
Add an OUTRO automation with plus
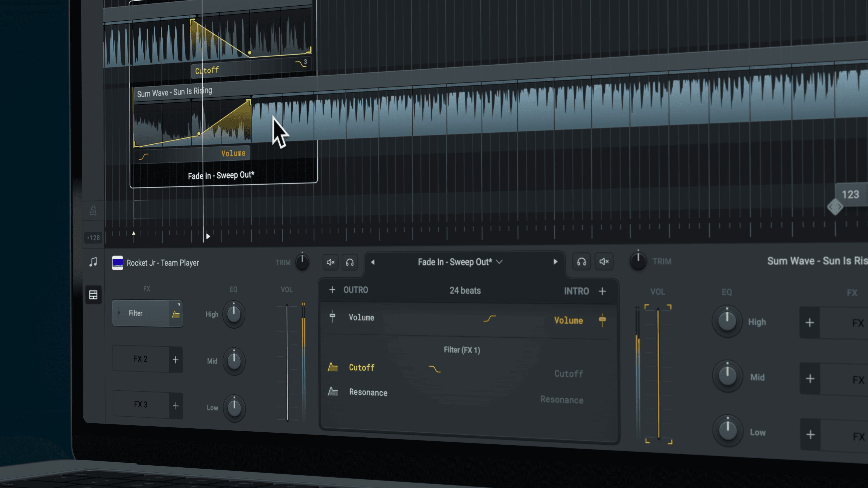tap(332, 290)
